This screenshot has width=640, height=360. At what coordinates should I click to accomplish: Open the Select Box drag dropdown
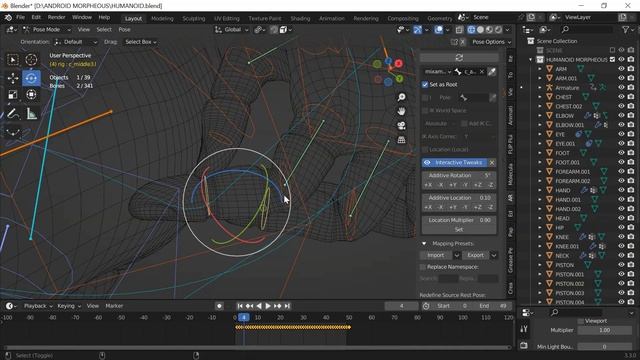(140, 42)
